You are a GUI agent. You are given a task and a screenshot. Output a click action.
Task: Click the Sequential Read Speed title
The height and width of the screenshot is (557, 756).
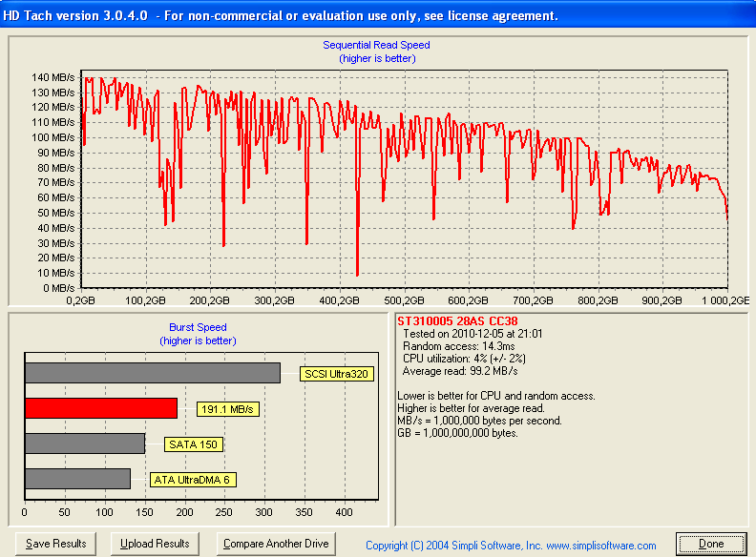coord(376,45)
